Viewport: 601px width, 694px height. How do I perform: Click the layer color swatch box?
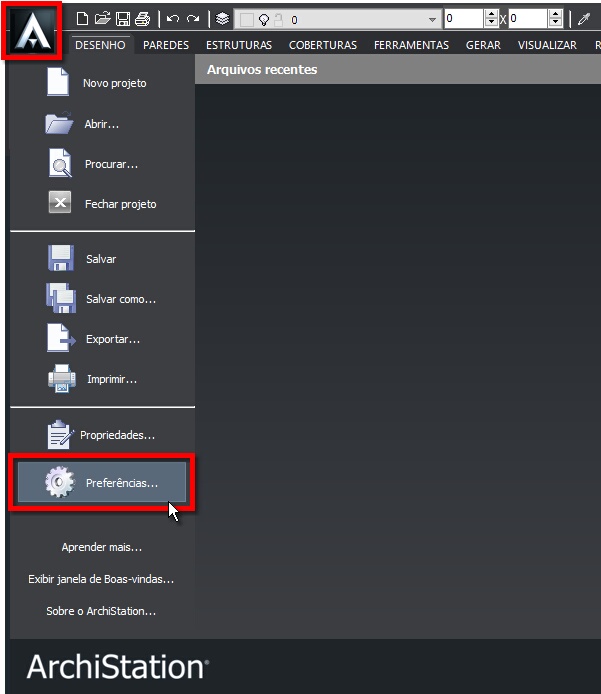(x=247, y=20)
